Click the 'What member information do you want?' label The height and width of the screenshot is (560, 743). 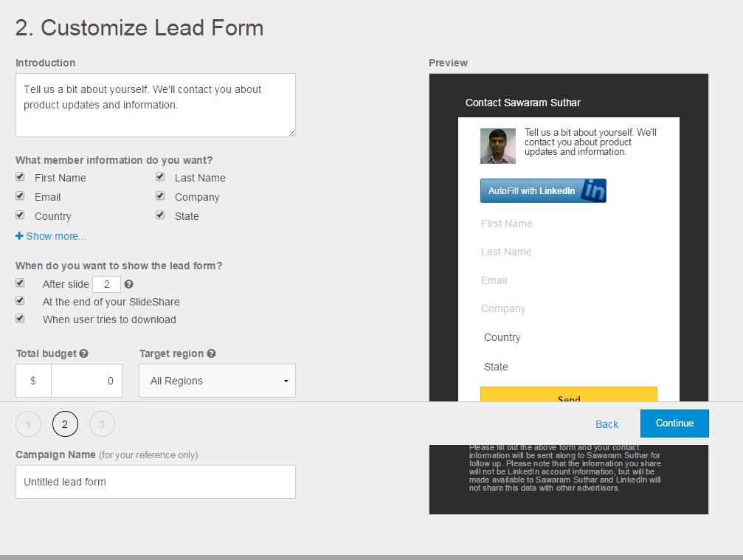coord(114,160)
